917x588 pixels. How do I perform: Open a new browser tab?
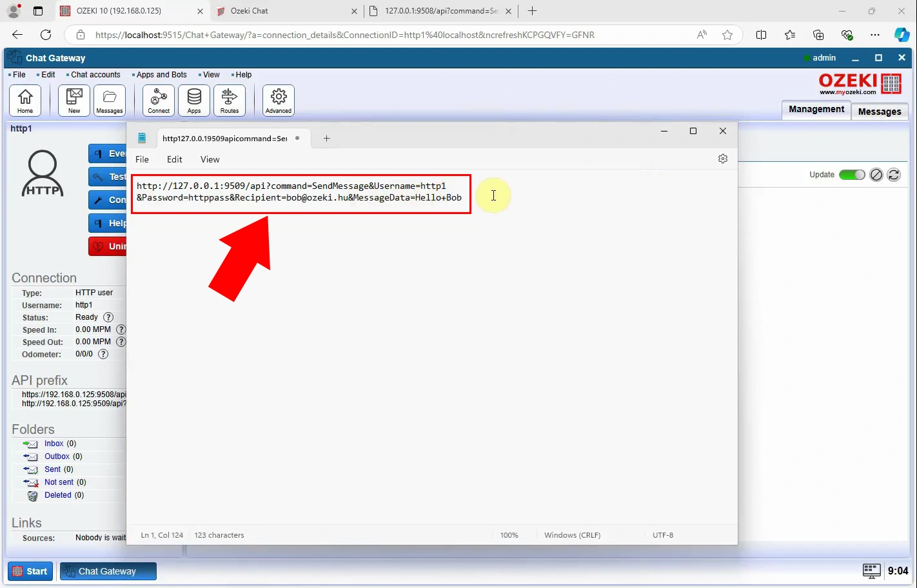tap(532, 11)
